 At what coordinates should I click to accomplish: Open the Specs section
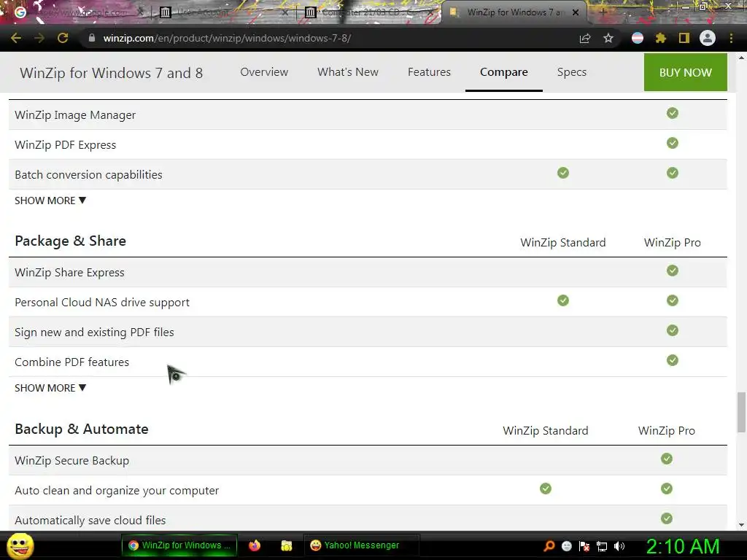point(572,72)
